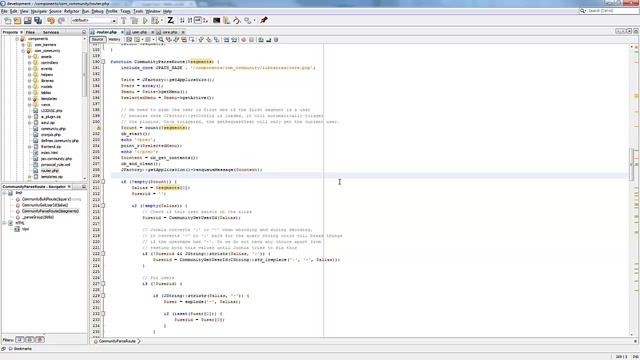Click the Build Project hammer icon
This screenshot has width=640, height=360.
coord(124,20)
